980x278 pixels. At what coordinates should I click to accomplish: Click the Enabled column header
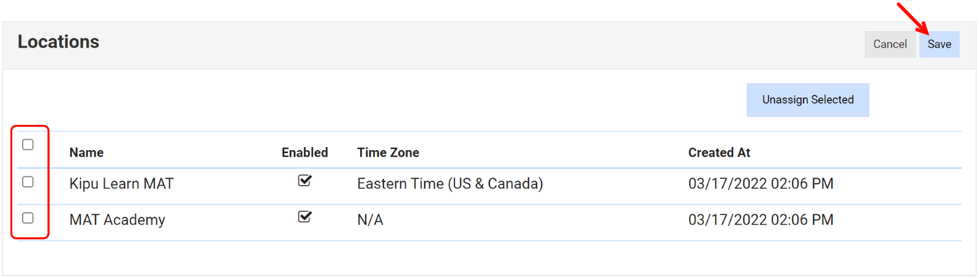304,152
